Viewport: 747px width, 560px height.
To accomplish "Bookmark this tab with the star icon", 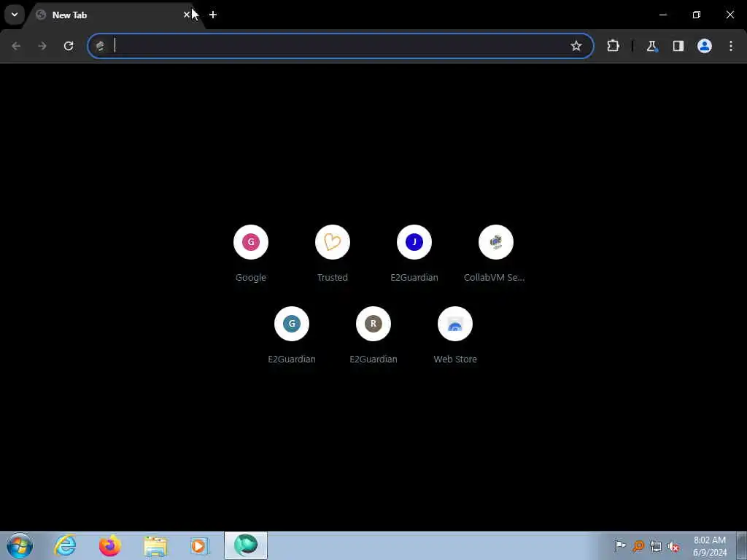I will click(576, 46).
